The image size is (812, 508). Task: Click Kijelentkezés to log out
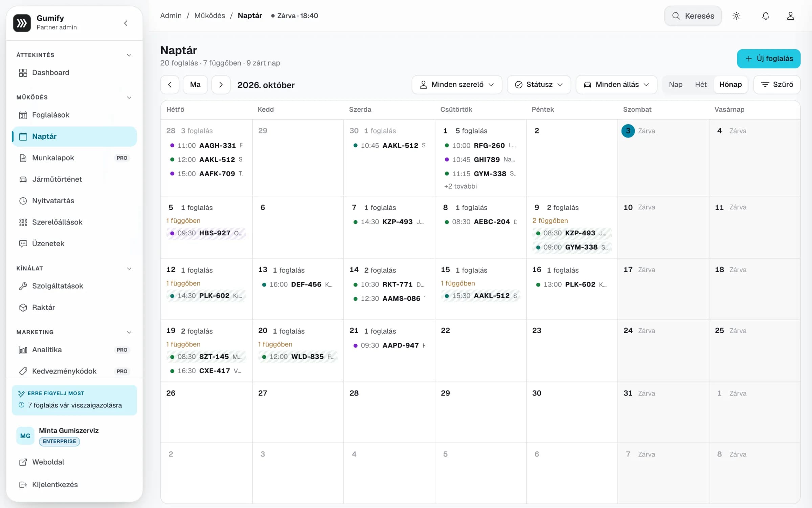pyautogui.click(x=74, y=485)
